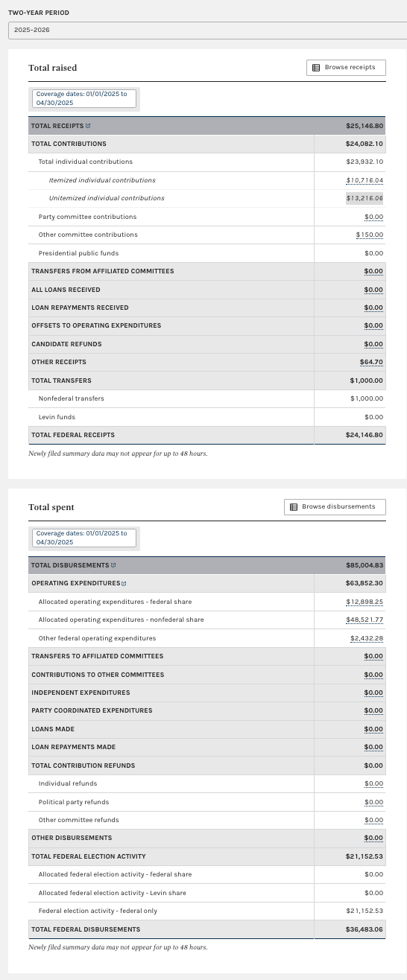Open other committee contributions $150.00 link

click(370, 235)
